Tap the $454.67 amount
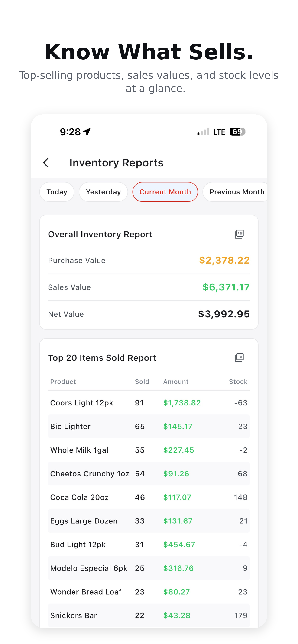Image resolution: width=298 pixels, height=644 pixels. pos(179,545)
